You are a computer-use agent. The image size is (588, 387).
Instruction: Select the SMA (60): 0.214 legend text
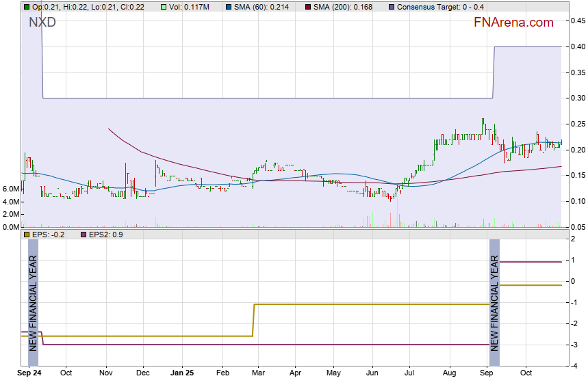(x=264, y=7)
